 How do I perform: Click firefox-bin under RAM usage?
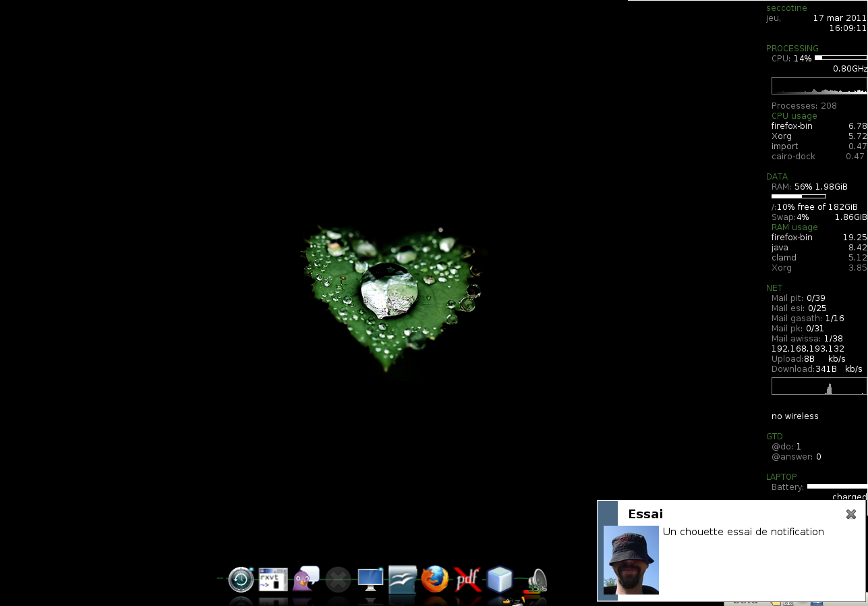819,238
